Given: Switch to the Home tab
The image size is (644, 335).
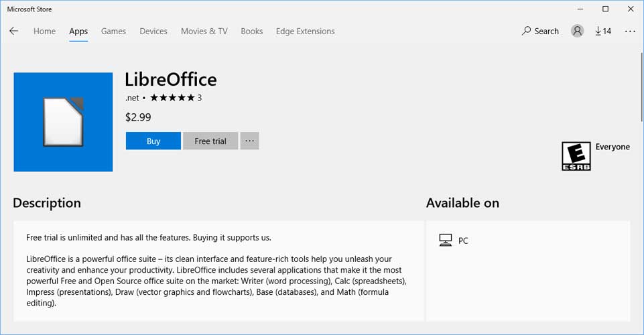Looking at the screenshot, I should pyautogui.click(x=44, y=31).
